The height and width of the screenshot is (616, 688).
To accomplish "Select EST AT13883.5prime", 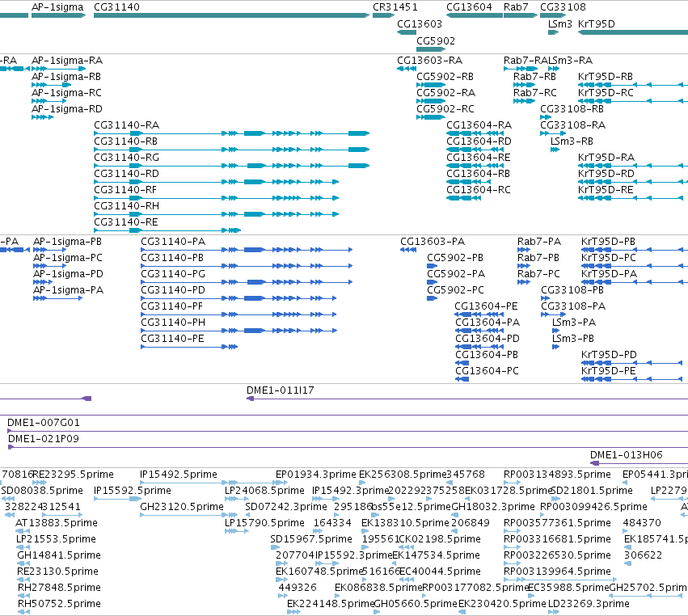I will [x=23, y=531].
